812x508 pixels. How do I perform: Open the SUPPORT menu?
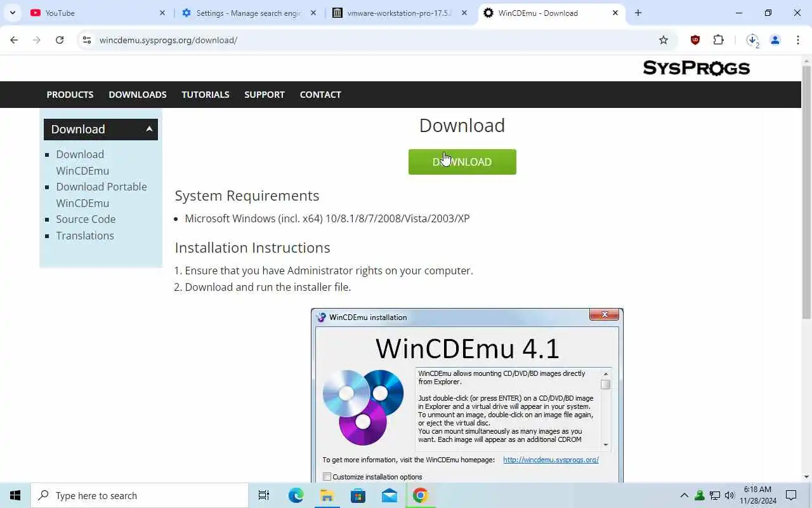click(265, 95)
